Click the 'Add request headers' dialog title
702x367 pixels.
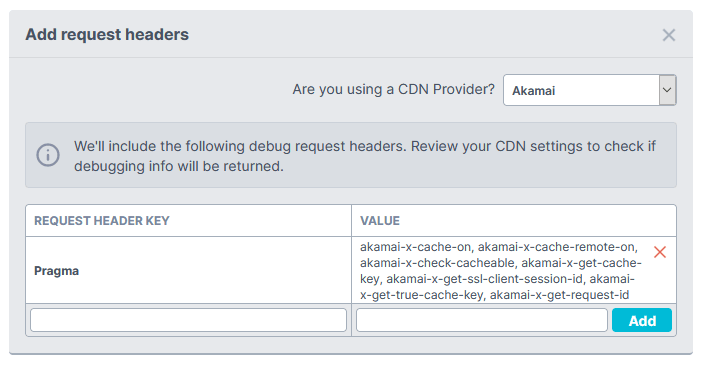(107, 34)
